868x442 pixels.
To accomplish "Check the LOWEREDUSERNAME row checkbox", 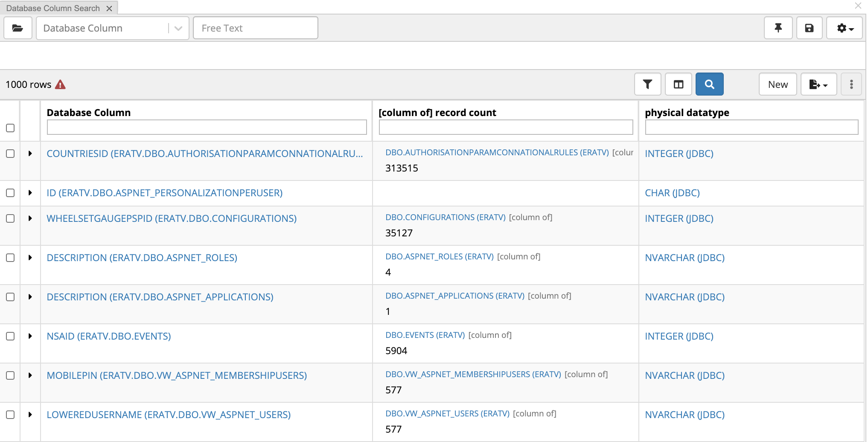I will click(x=10, y=415).
